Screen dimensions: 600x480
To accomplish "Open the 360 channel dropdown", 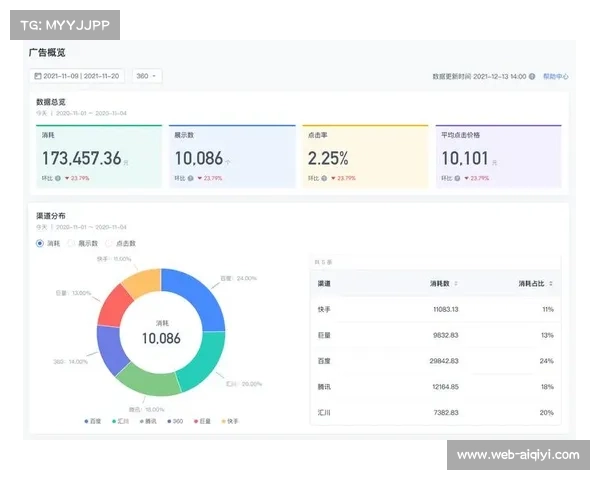I will pyautogui.click(x=147, y=76).
